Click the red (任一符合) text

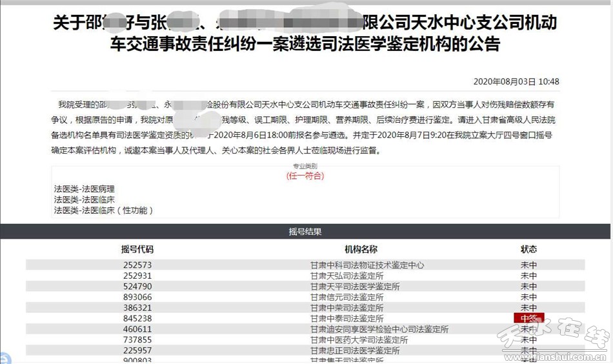click(305, 176)
